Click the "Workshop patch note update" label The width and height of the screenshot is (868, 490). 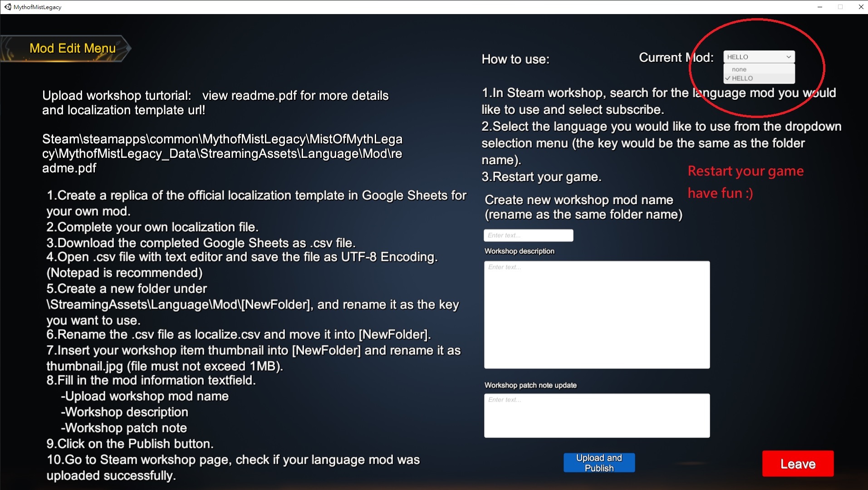[x=530, y=385]
